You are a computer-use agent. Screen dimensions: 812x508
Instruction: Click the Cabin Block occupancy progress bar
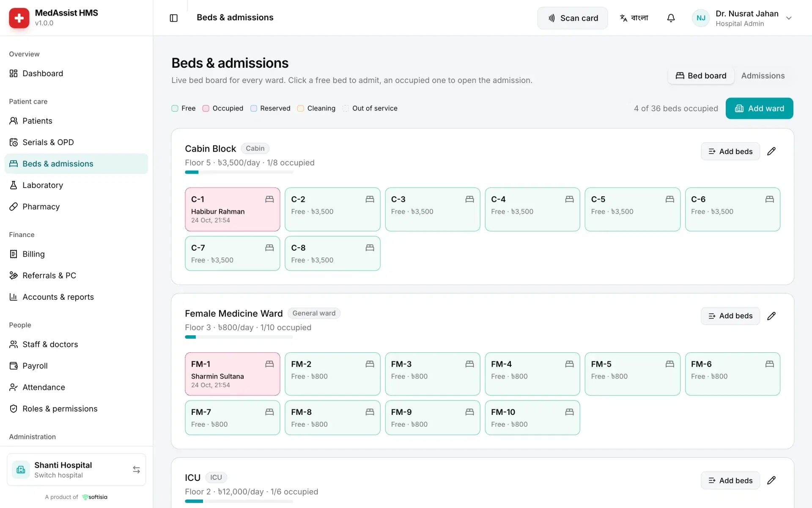tap(239, 172)
